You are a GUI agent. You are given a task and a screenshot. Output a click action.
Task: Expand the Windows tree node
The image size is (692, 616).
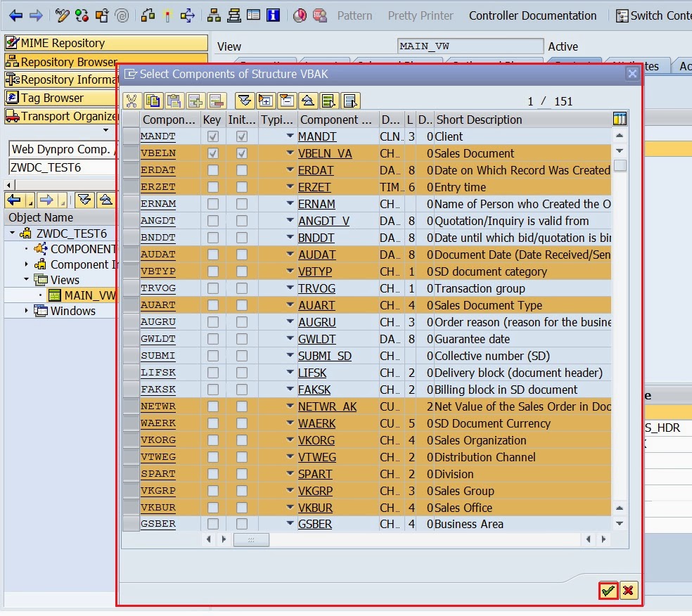point(27,311)
